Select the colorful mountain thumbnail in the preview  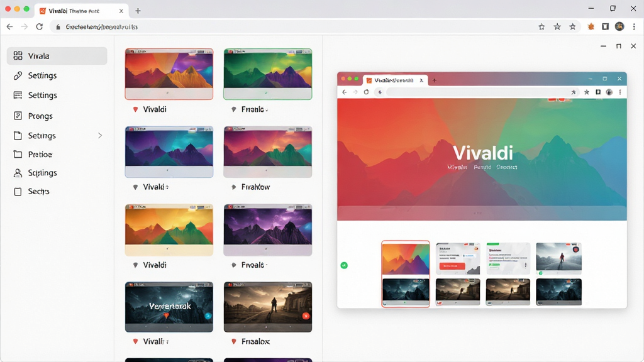[406, 258]
